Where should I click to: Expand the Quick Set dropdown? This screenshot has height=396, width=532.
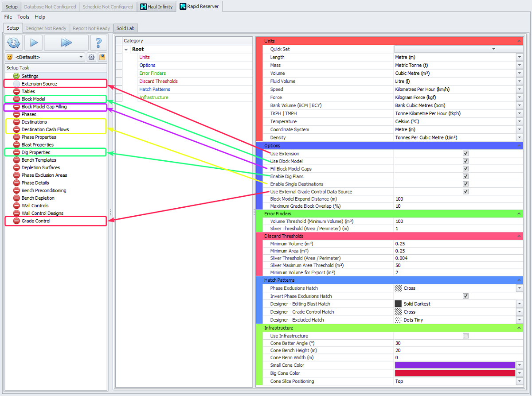pyautogui.click(x=493, y=49)
